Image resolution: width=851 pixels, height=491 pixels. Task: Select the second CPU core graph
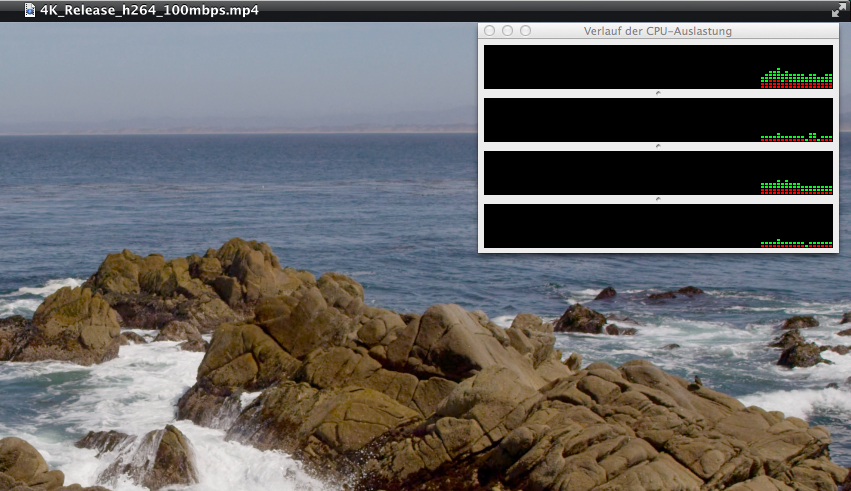[x=658, y=120]
